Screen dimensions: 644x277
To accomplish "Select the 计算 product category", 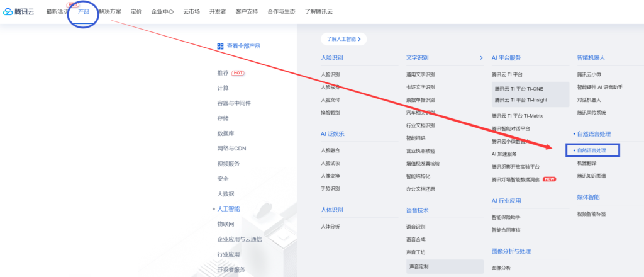I will pyautogui.click(x=223, y=88).
